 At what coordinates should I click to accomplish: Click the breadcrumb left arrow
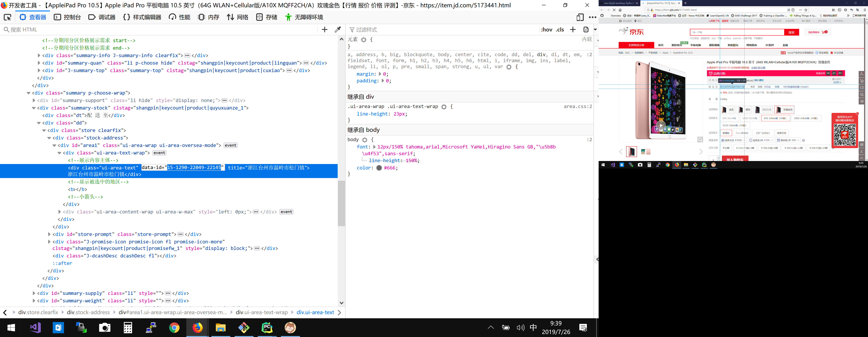pos(5,312)
